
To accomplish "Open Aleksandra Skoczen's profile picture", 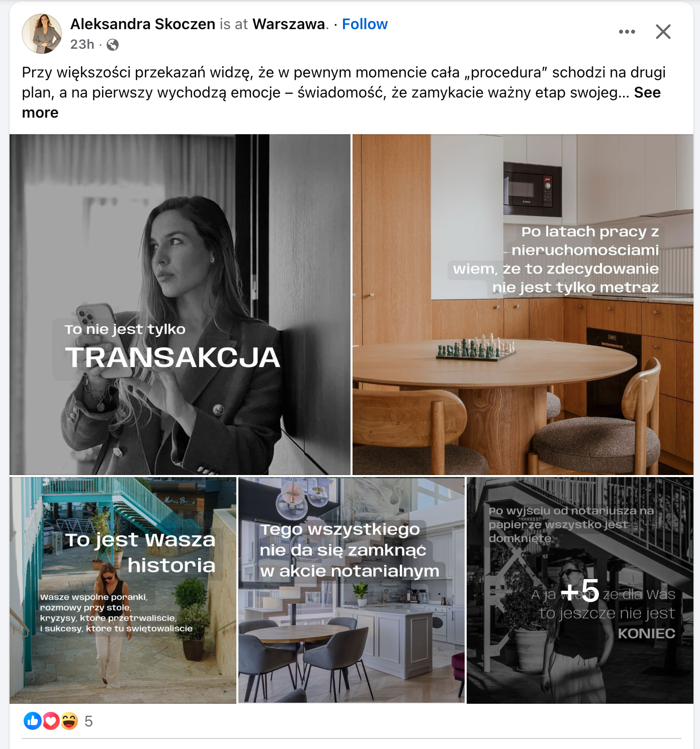I will [x=42, y=34].
